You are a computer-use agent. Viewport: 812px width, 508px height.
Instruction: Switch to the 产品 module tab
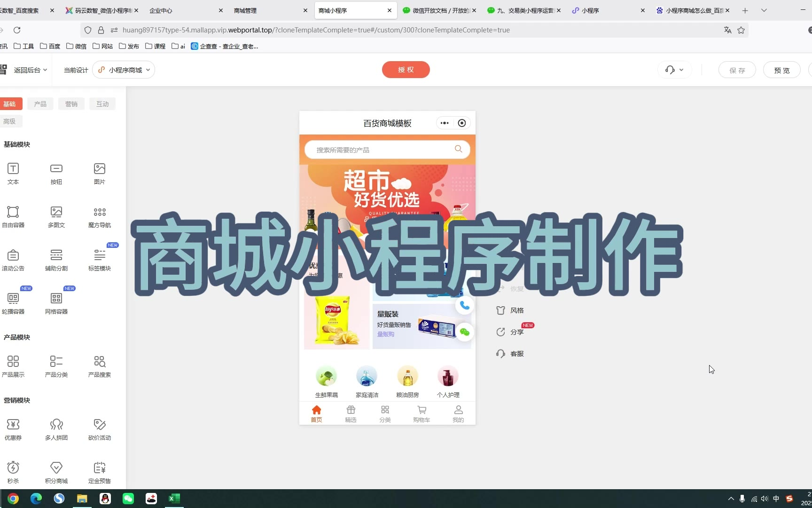tap(40, 104)
